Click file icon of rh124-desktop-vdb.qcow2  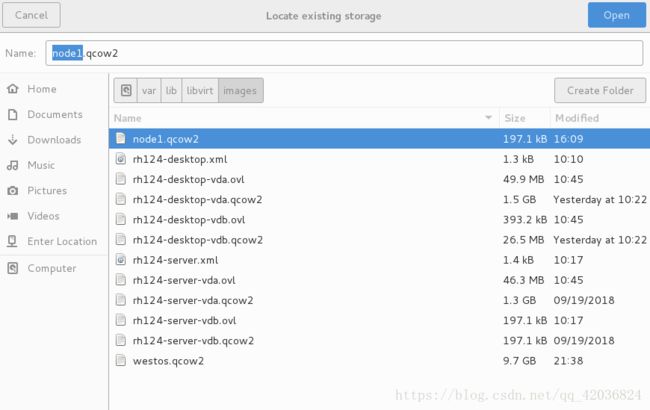pos(121,239)
